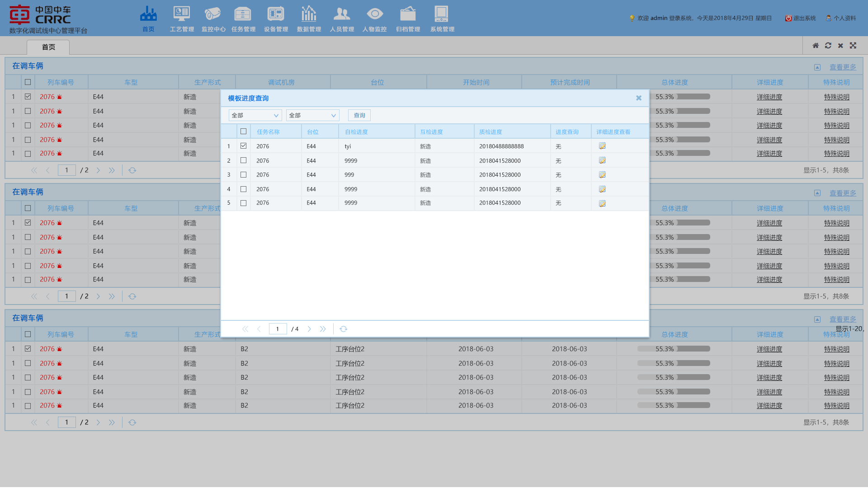Open the 人物监控 eye icon

click(374, 14)
